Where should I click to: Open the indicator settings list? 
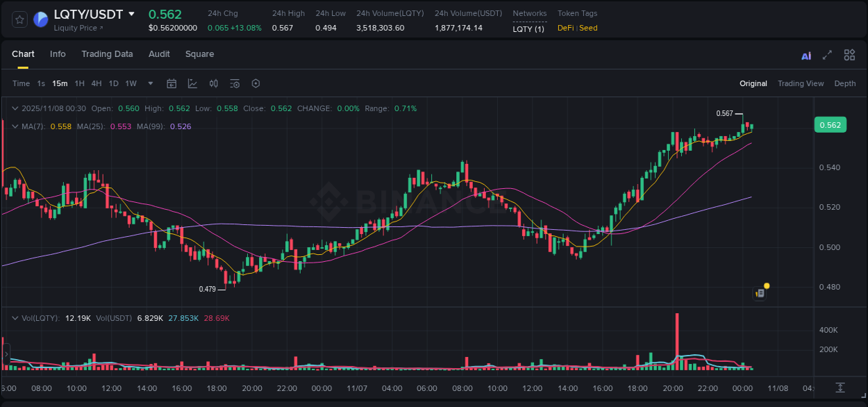click(234, 83)
